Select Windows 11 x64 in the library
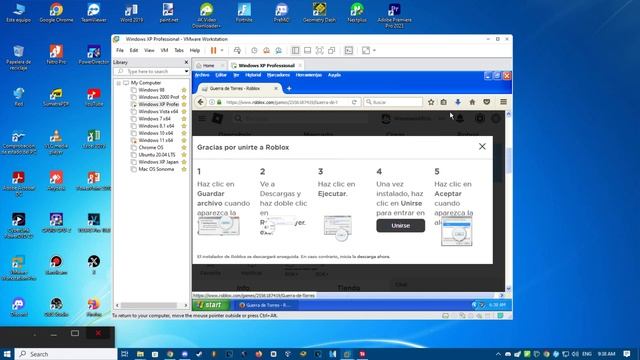640x360 pixels. (155, 140)
